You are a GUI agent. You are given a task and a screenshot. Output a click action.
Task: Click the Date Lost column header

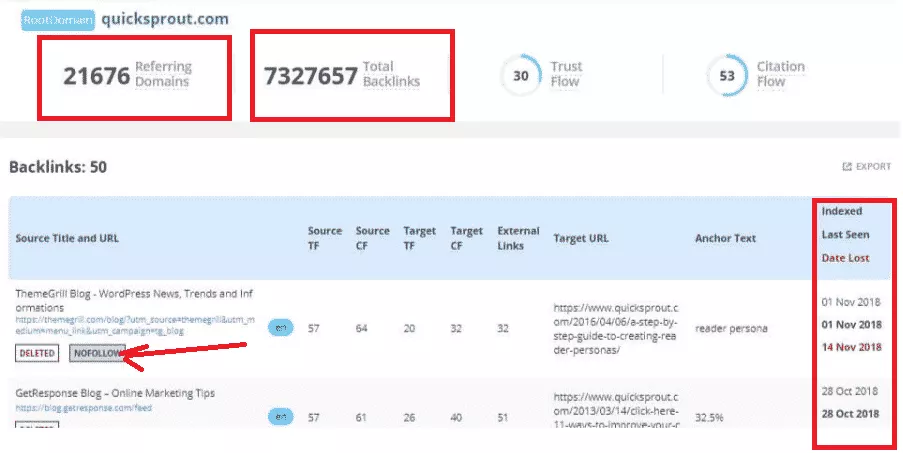point(845,258)
